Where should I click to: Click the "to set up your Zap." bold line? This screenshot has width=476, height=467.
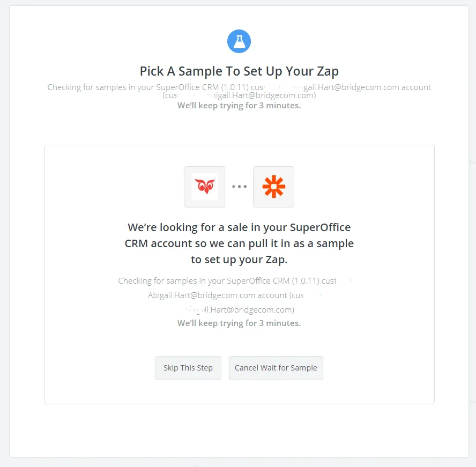(239, 260)
